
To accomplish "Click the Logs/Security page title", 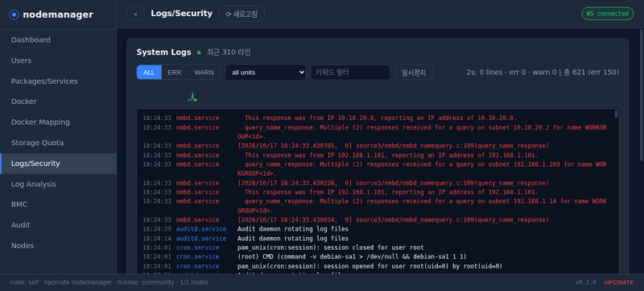I will coord(182,13).
